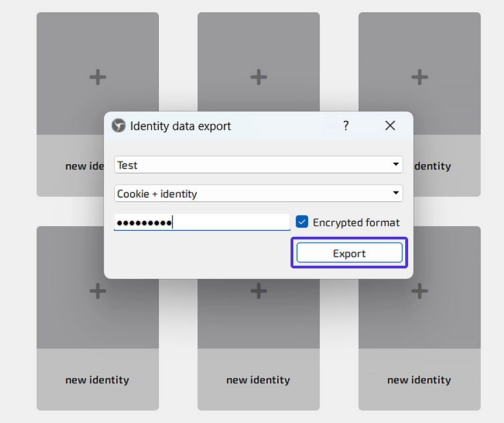
Task: Click the plus in bottom-right identity card
Action: [420, 291]
